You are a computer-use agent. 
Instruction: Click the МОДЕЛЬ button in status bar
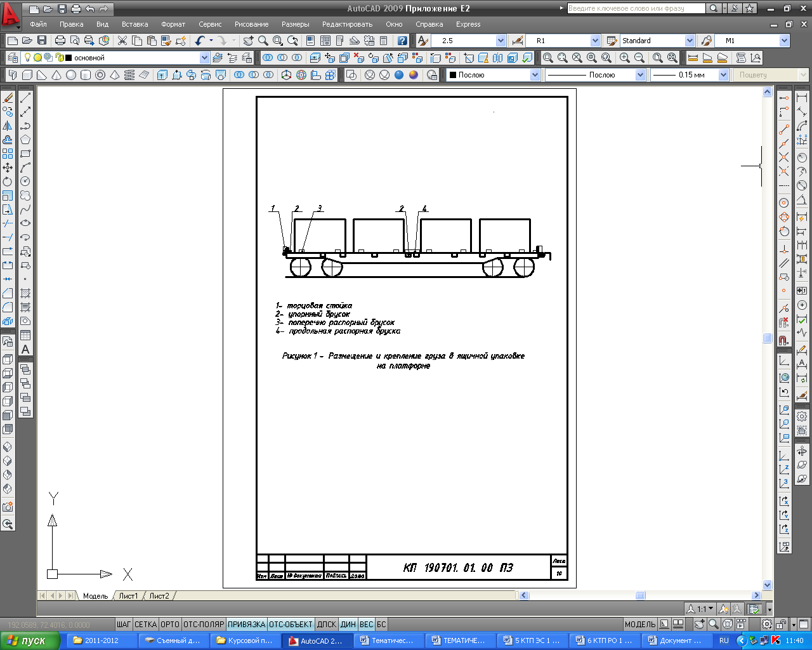pos(639,625)
